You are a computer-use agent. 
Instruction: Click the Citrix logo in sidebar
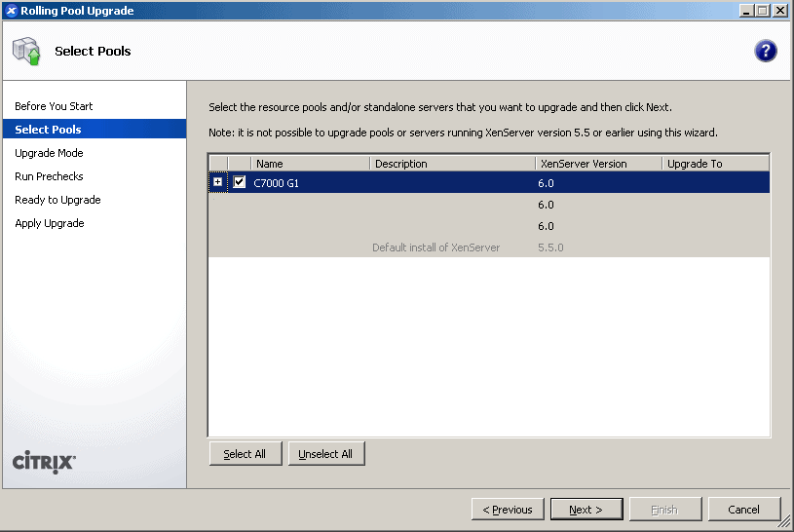[44, 462]
